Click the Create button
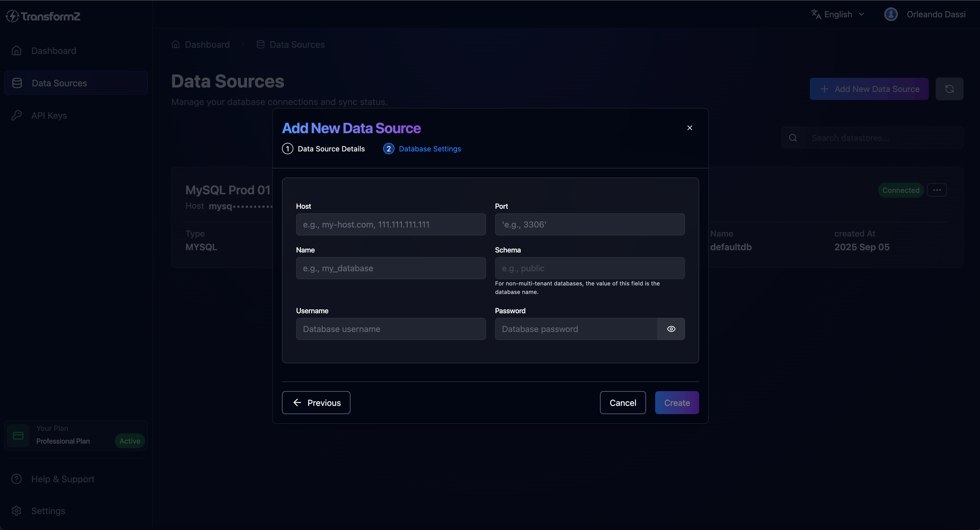 pyautogui.click(x=677, y=402)
